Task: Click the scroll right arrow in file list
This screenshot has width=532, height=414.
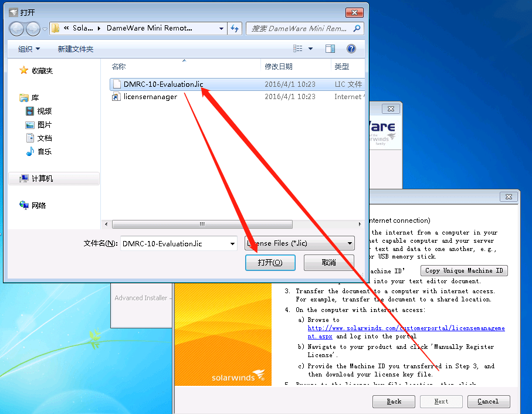Action: [x=360, y=224]
